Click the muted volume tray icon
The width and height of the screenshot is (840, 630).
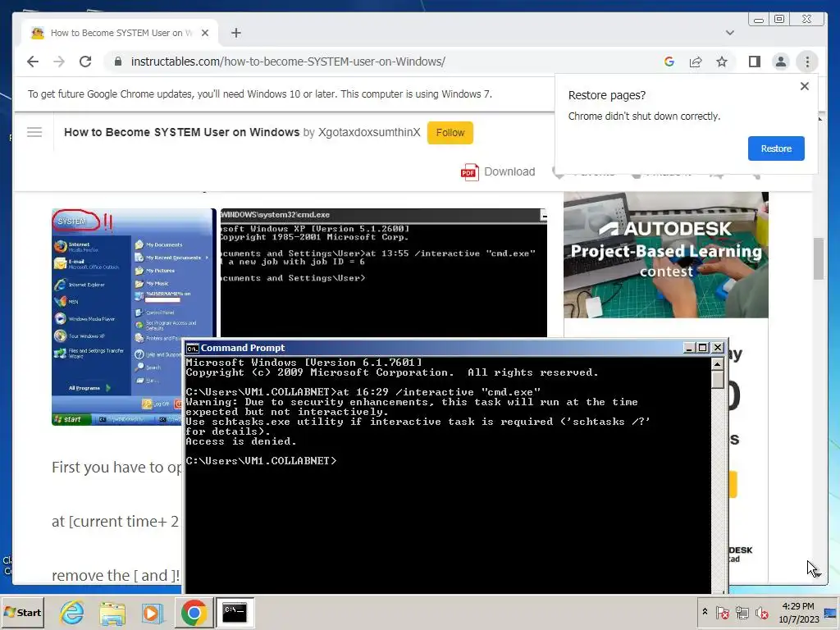tap(761, 612)
